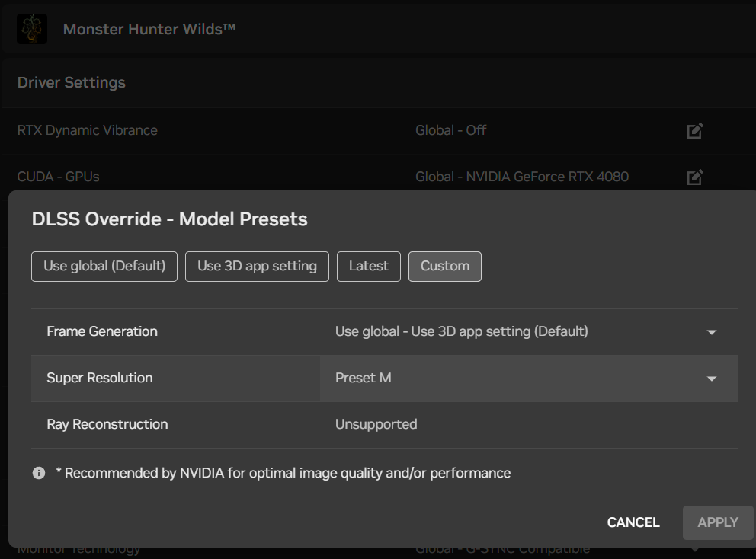This screenshot has height=559, width=756.
Task: Open the Frame Generation dropdown
Action: click(x=529, y=332)
